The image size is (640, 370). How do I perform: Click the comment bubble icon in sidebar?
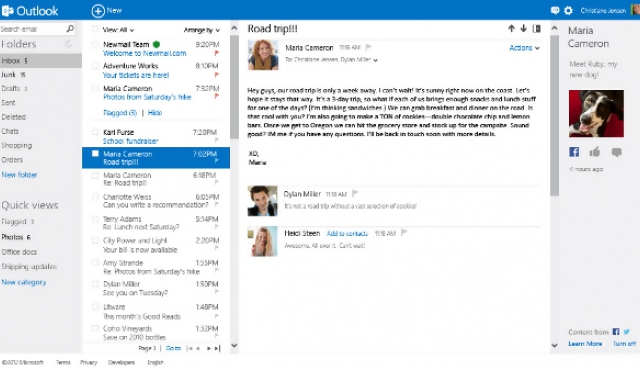616,153
